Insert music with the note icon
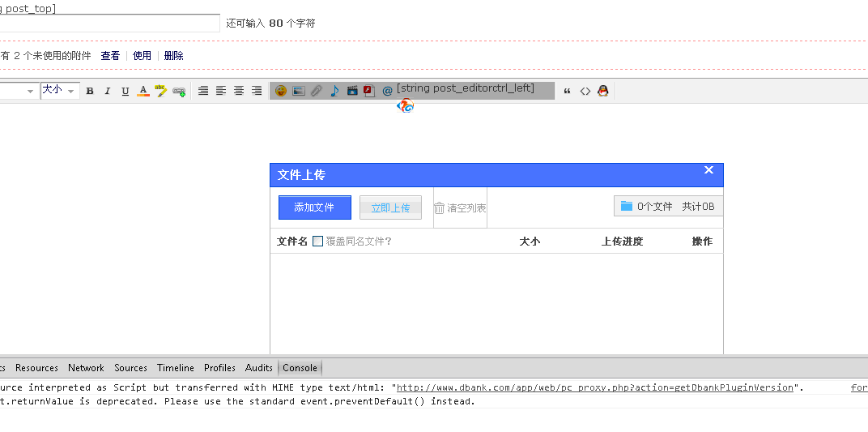This screenshot has width=868, height=432. pyautogui.click(x=334, y=91)
